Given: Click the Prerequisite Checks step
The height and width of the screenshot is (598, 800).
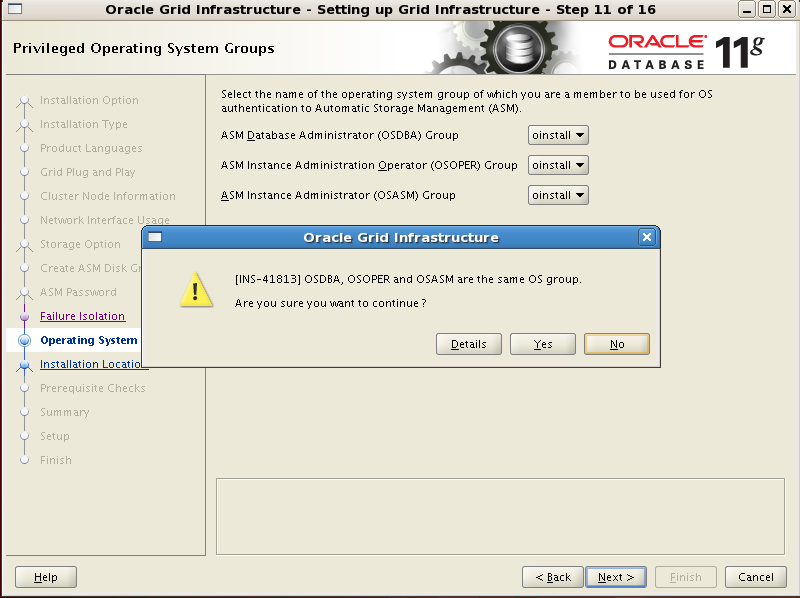Looking at the screenshot, I should point(93,388).
